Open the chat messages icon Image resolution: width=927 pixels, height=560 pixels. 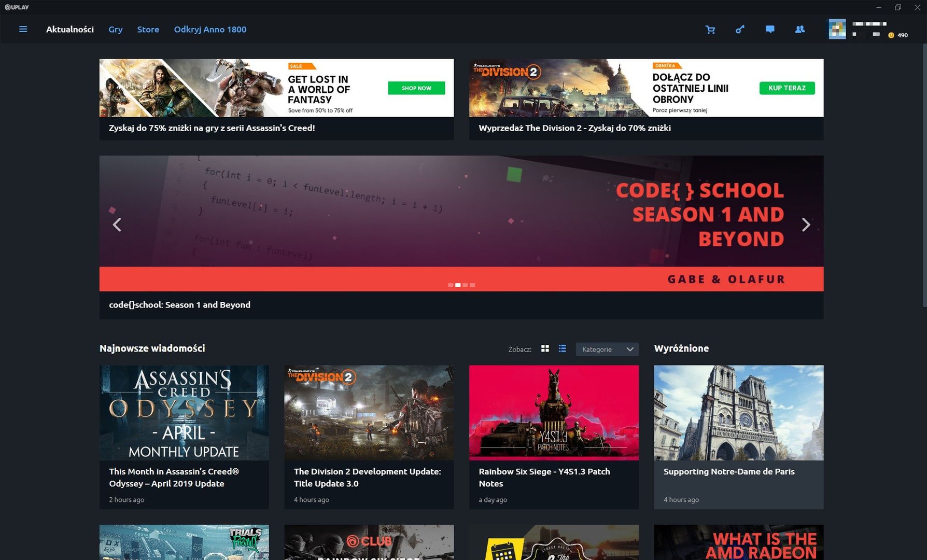pyautogui.click(x=770, y=30)
